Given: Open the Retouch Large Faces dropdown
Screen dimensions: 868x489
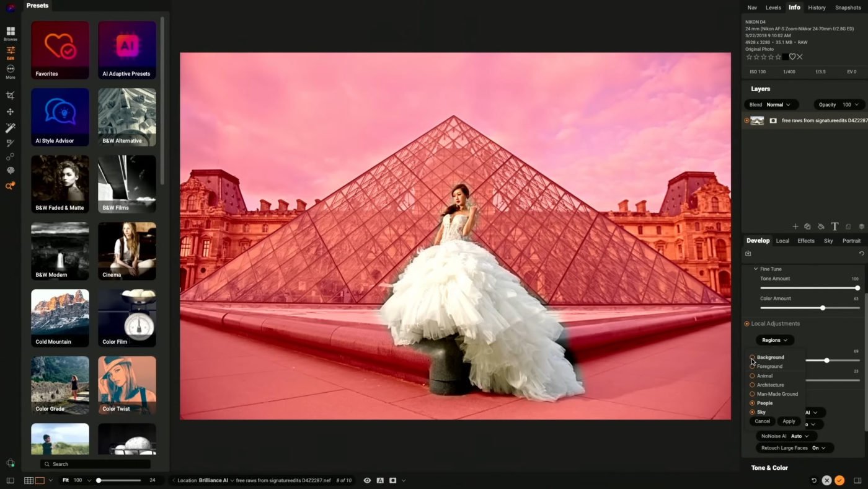Looking at the screenshot, I should coord(794,447).
